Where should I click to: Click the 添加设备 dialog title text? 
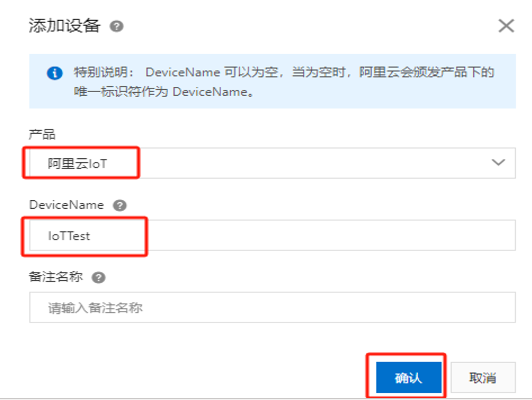click(x=65, y=26)
